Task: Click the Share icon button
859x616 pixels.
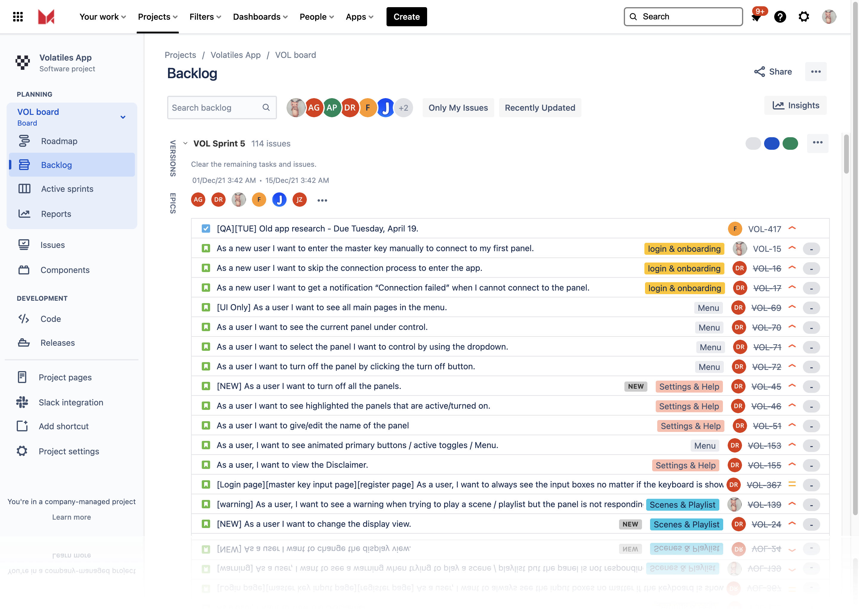Action: (773, 72)
